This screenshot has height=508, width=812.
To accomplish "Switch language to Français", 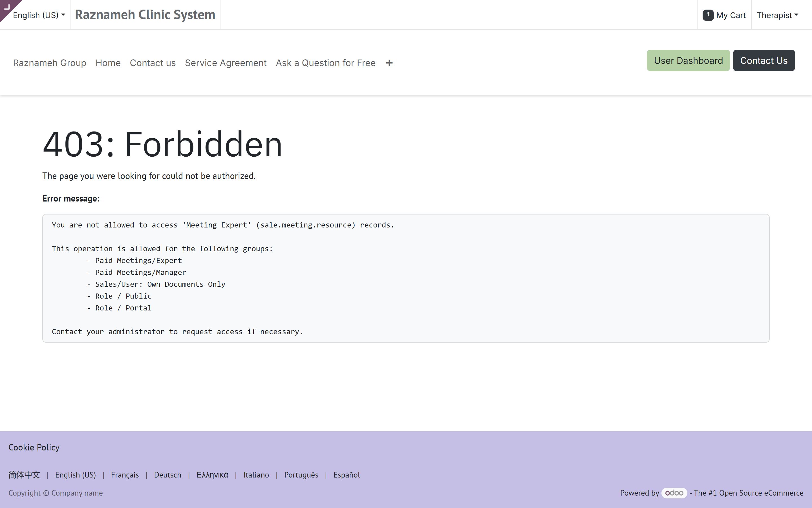I will [x=125, y=475].
